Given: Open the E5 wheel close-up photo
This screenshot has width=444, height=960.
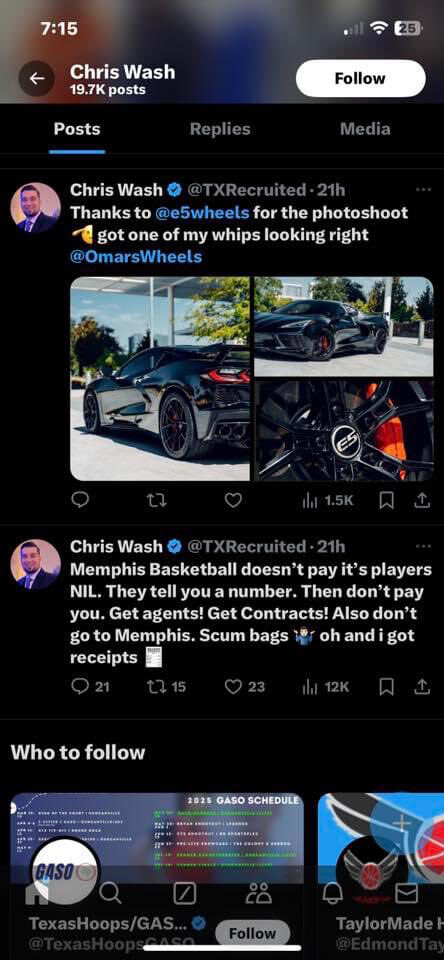Looking at the screenshot, I should [x=344, y=430].
